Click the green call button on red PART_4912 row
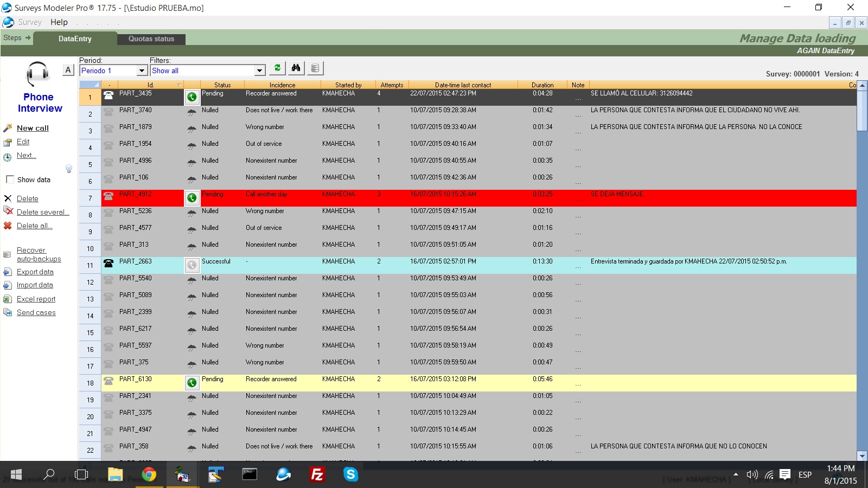The height and width of the screenshot is (488, 868). coord(192,198)
